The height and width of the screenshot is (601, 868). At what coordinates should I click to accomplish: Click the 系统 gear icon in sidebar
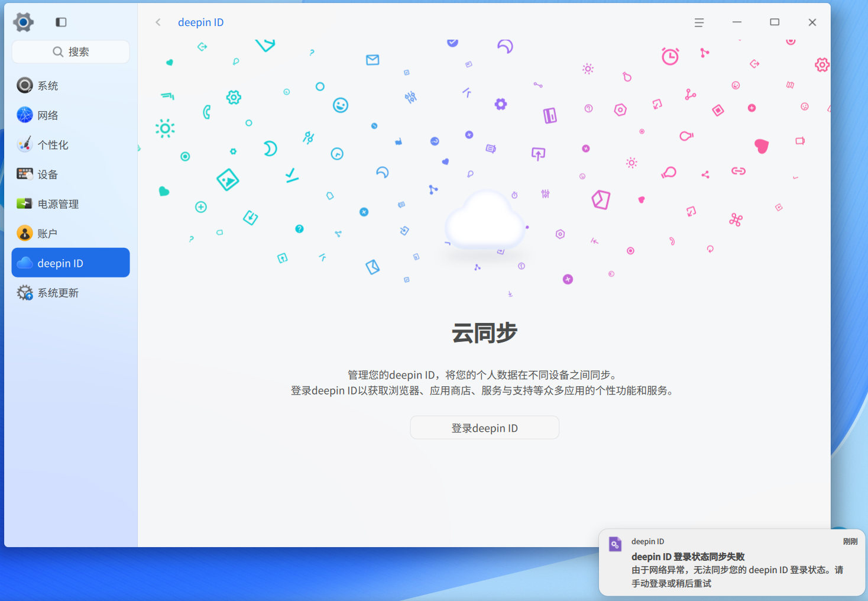24,86
